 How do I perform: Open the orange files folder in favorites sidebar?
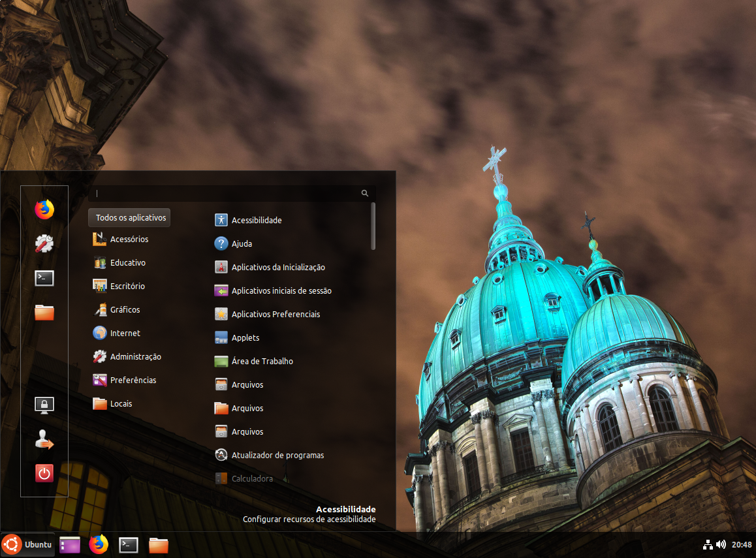(x=44, y=313)
